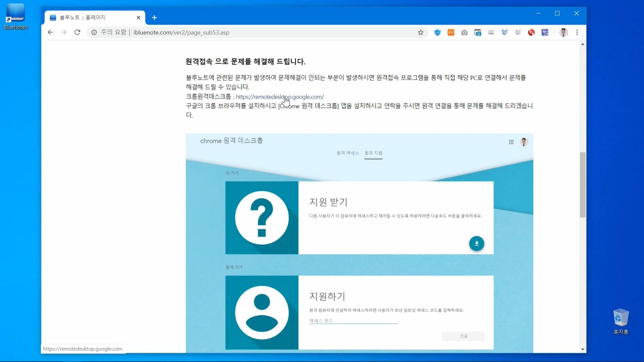Go back to the previous page

[x=50, y=32]
